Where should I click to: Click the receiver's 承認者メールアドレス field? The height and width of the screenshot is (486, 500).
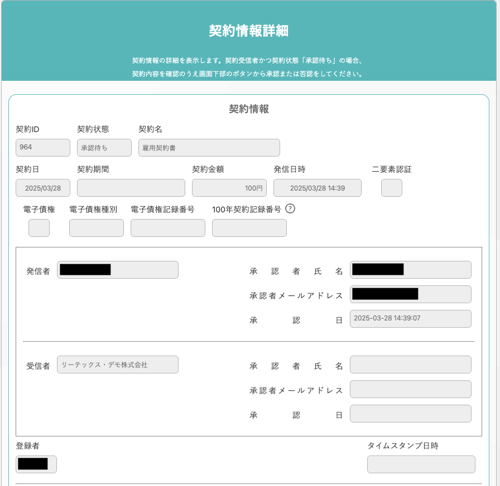pyautogui.click(x=411, y=389)
